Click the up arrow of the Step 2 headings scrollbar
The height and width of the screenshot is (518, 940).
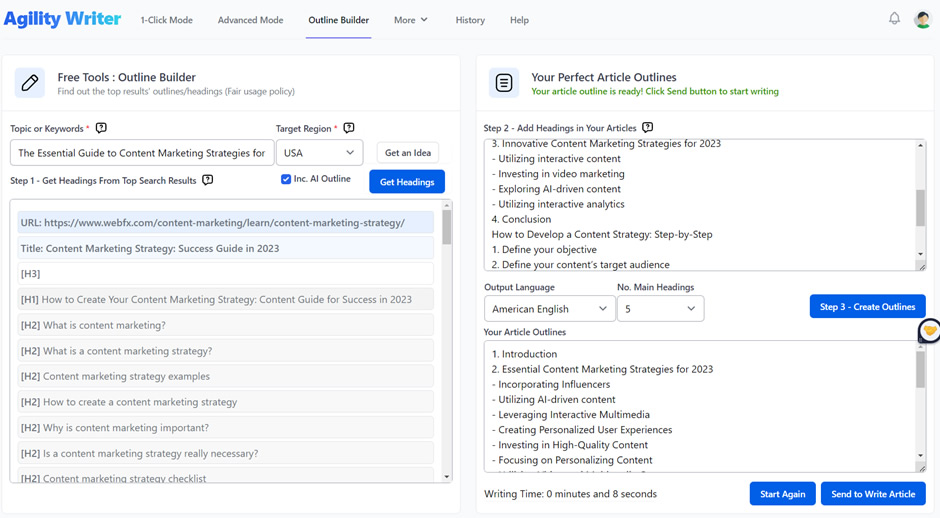point(920,145)
